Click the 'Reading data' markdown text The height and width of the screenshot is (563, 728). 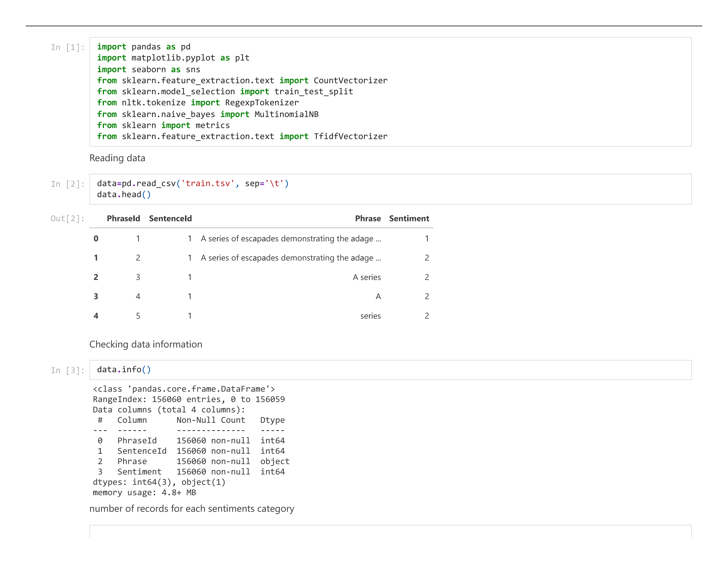(117, 158)
